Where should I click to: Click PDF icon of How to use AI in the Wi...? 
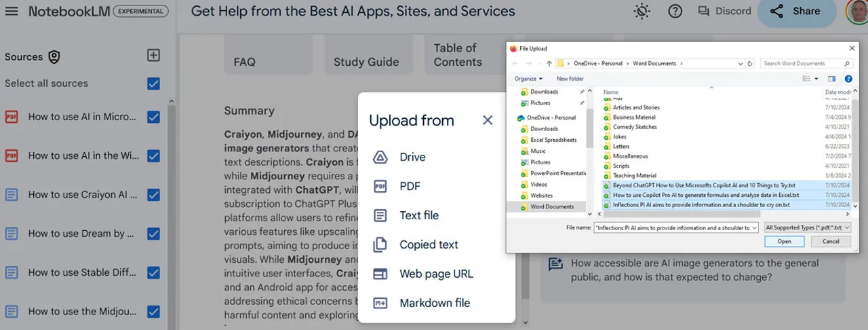pos(12,155)
